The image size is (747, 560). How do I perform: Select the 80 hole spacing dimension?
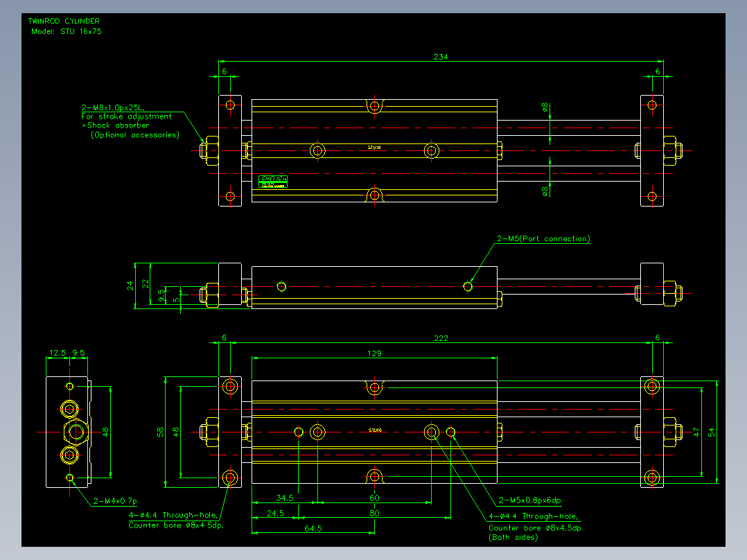click(374, 513)
